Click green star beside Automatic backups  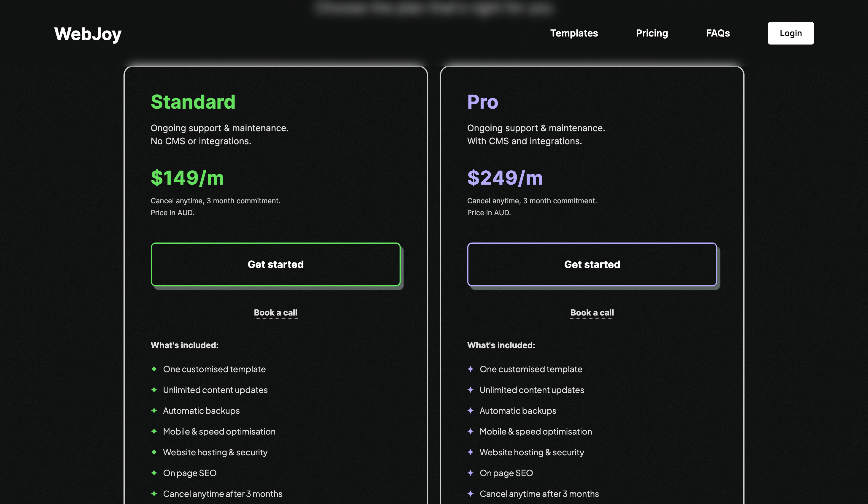coord(154,411)
